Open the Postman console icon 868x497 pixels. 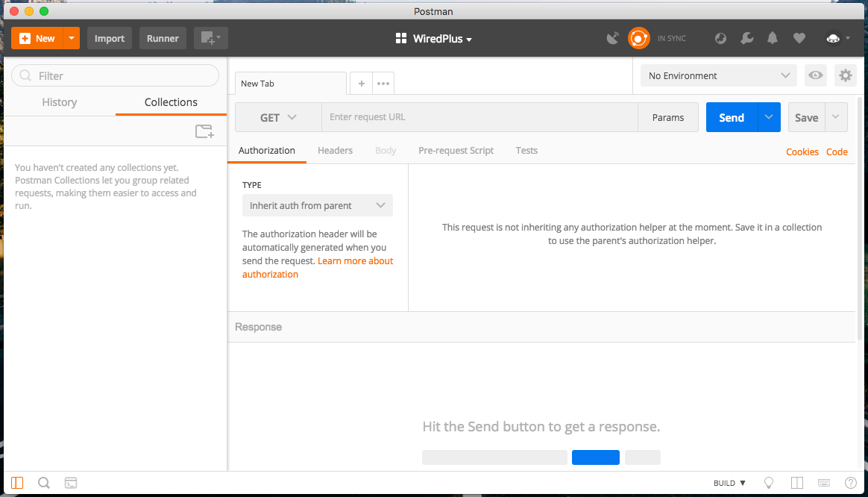[71, 483]
